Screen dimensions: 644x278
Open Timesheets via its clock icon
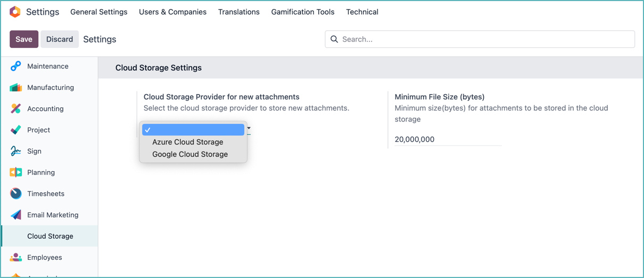click(x=16, y=193)
